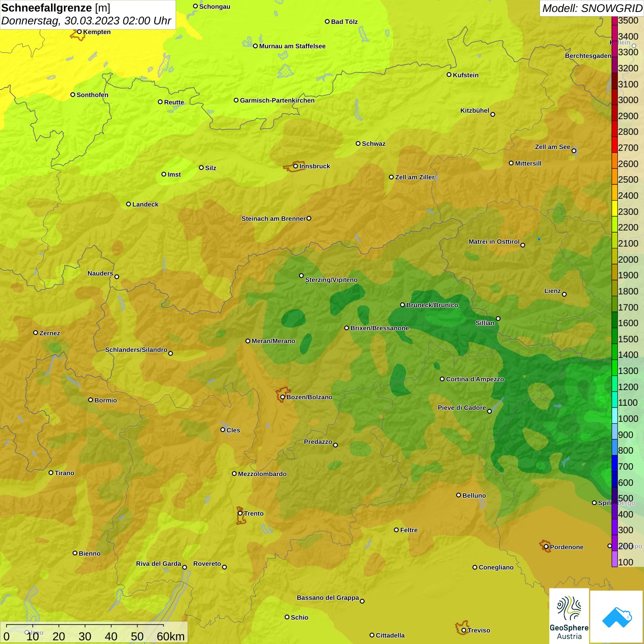Screen dimensions: 644x644
Task: Click the GeoSphere Austria logo
Action: click(x=569, y=616)
